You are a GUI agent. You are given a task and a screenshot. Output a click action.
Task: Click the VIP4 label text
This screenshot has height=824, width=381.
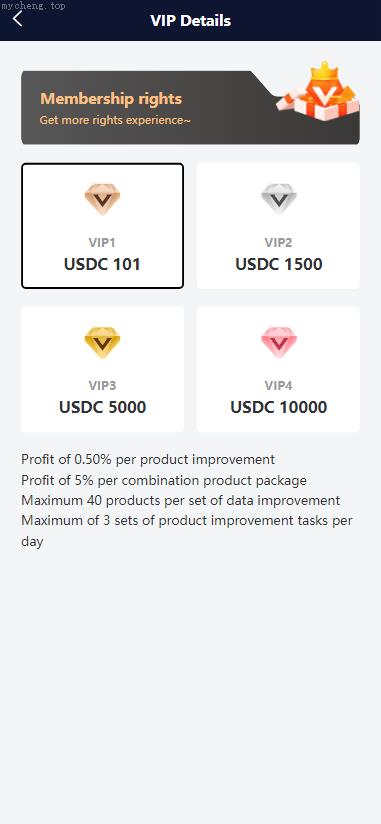click(x=279, y=386)
